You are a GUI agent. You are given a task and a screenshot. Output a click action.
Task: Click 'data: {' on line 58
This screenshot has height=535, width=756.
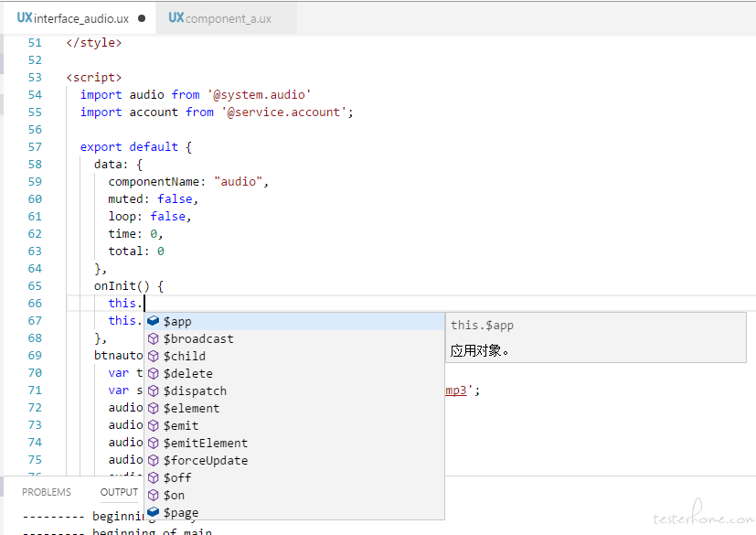[x=119, y=164]
